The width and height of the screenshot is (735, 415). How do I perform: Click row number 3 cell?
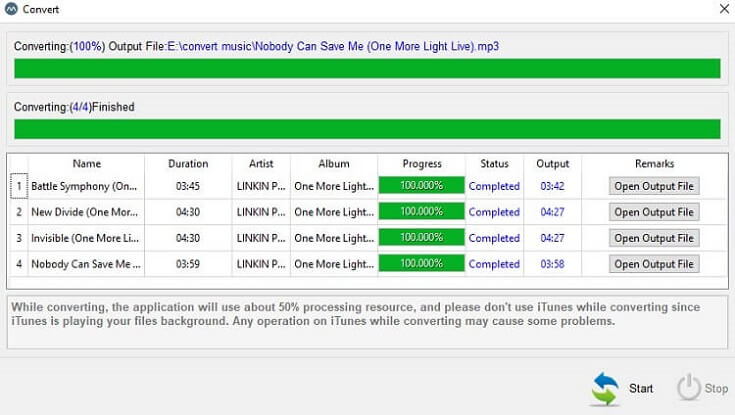coord(19,238)
